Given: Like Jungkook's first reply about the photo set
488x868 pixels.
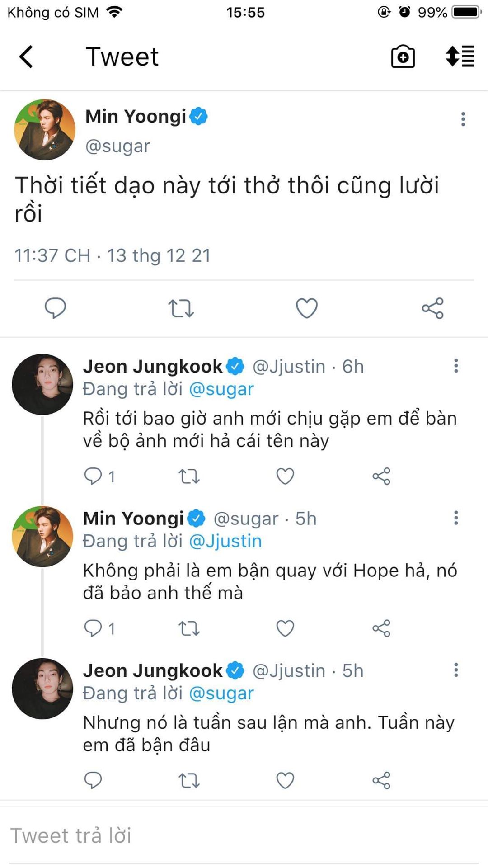Looking at the screenshot, I should [285, 476].
